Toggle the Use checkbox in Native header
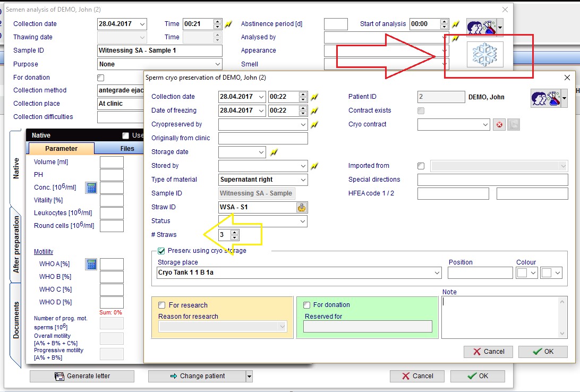Viewport: 580px width, 392px height. (x=126, y=136)
